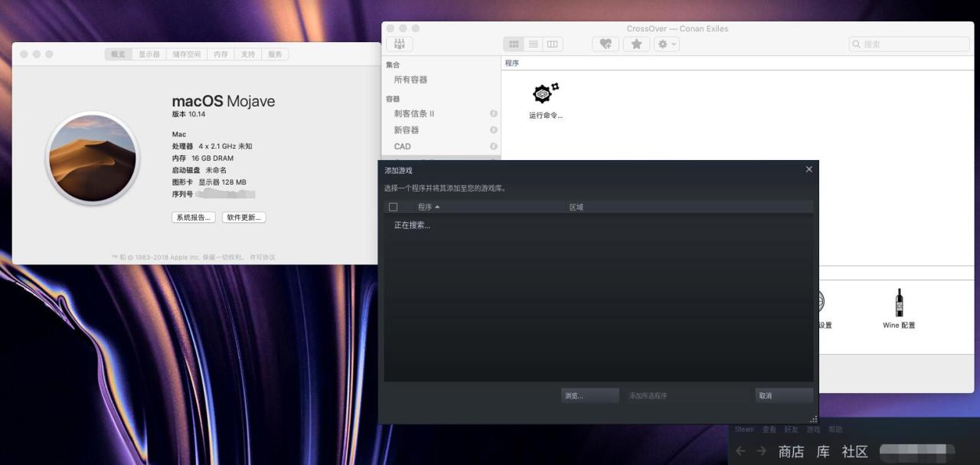This screenshot has height=465, width=980.
Task: Open the 游戏 menu in Steam
Action: point(813,430)
